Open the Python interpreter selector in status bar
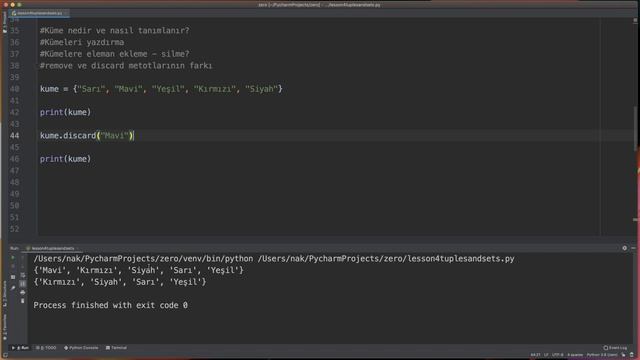Image resolution: width=640 pixels, height=360 pixels. tap(602, 355)
